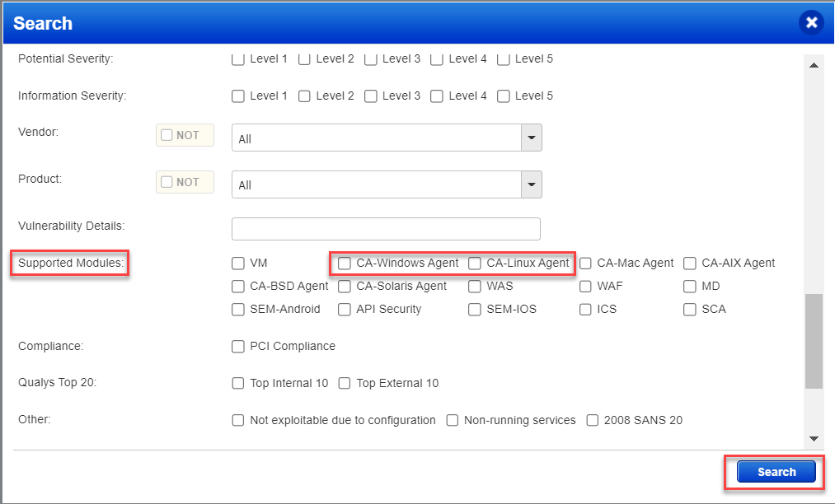Open the Product dropdown list
This screenshot has width=835, height=504.
click(x=532, y=184)
